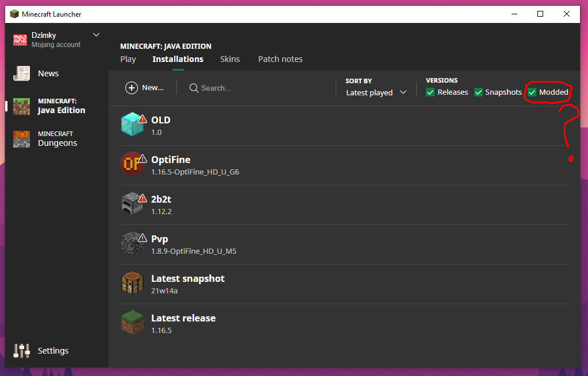Image resolution: width=588 pixels, height=376 pixels.
Task: Click version text 1.8.9-OptiFine_HD_U_M5
Action: [x=194, y=251]
